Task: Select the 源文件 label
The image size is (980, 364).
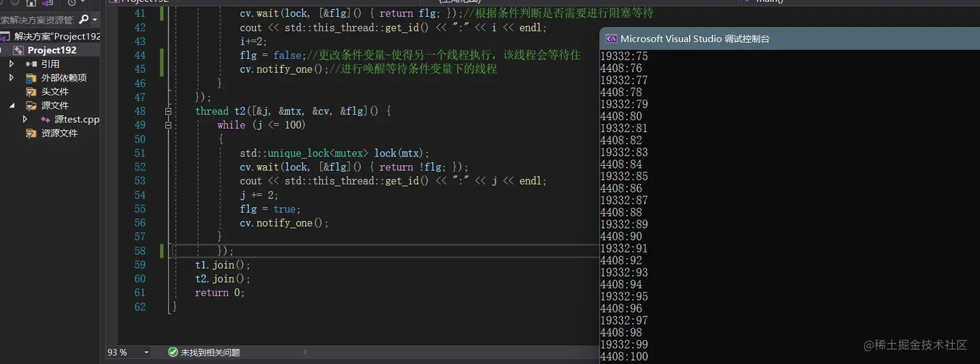Action: pyautogui.click(x=55, y=106)
